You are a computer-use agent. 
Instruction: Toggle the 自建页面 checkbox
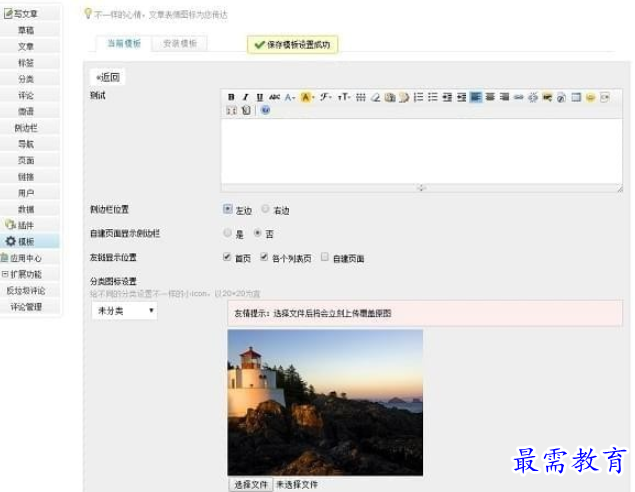click(325, 257)
